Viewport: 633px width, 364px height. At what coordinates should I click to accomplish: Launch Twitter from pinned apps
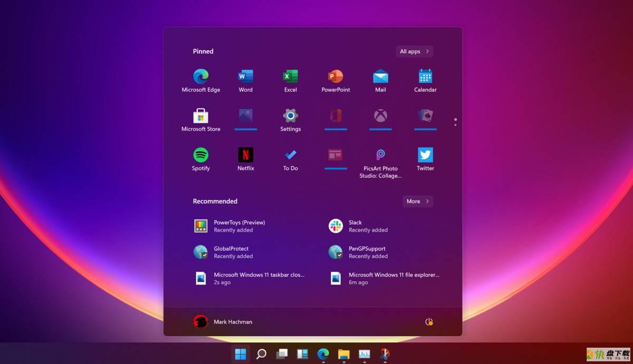click(x=425, y=159)
